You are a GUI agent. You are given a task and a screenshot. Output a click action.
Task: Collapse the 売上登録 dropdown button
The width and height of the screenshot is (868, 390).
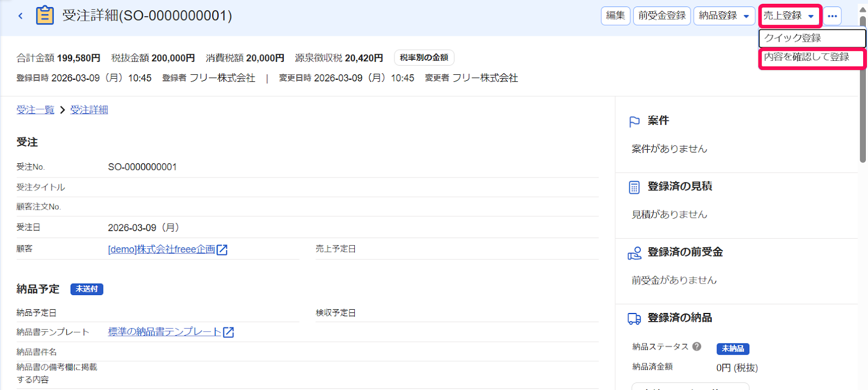790,16
